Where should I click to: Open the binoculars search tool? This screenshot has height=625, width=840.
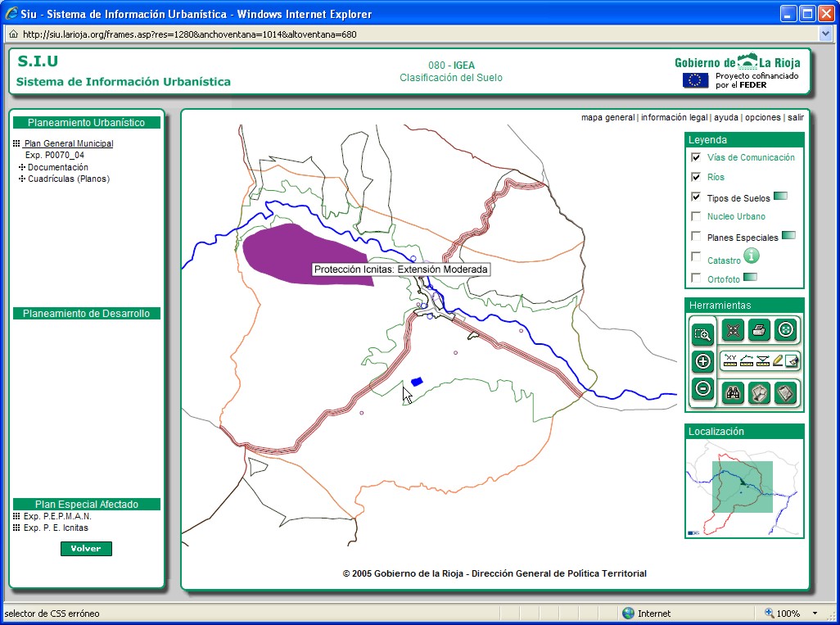pyautogui.click(x=733, y=393)
